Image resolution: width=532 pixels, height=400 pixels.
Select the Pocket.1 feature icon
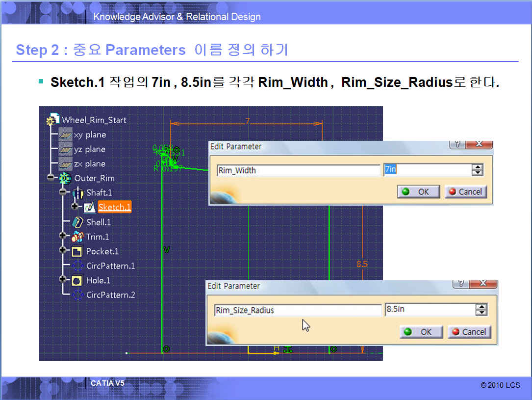coord(77,251)
